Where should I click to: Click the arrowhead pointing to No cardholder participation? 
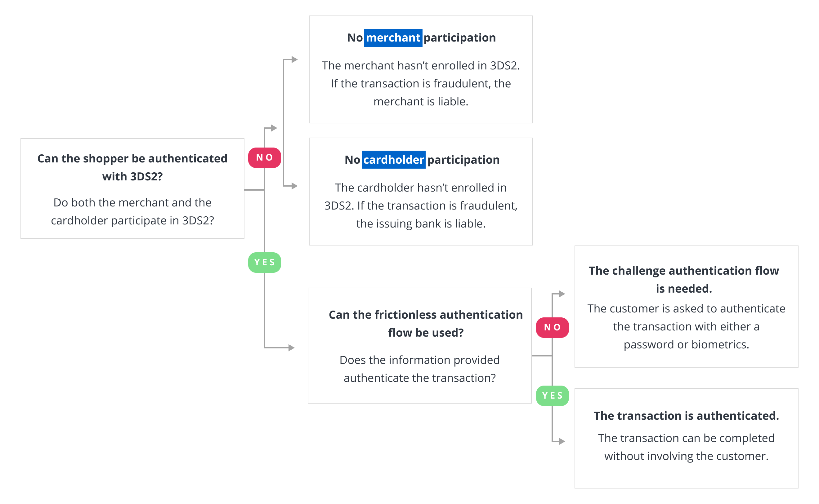(294, 186)
